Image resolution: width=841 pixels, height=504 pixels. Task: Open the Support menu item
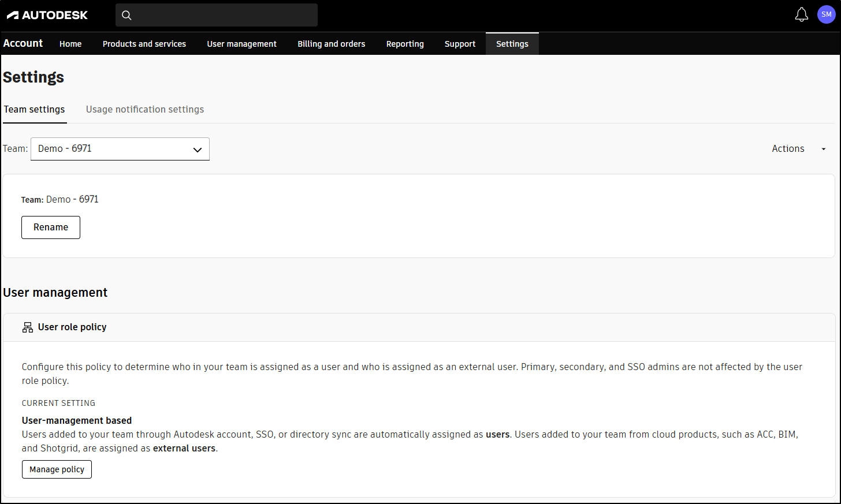pos(460,44)
